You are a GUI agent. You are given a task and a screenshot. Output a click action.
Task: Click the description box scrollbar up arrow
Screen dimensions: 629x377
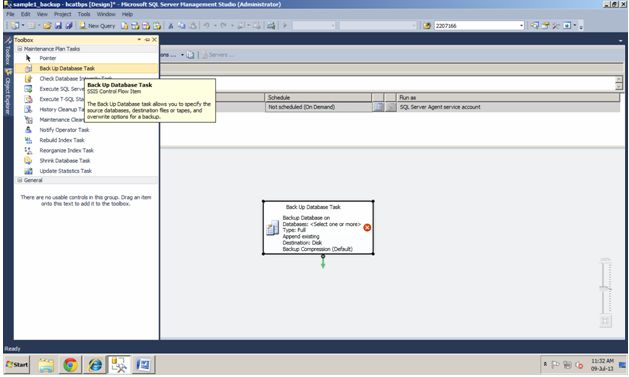coord(619,79)
